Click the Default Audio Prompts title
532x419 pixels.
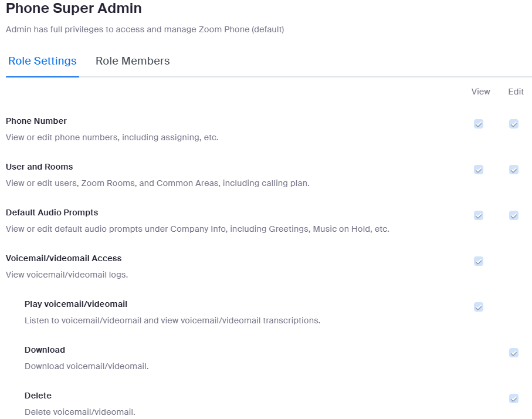[52, 212]
